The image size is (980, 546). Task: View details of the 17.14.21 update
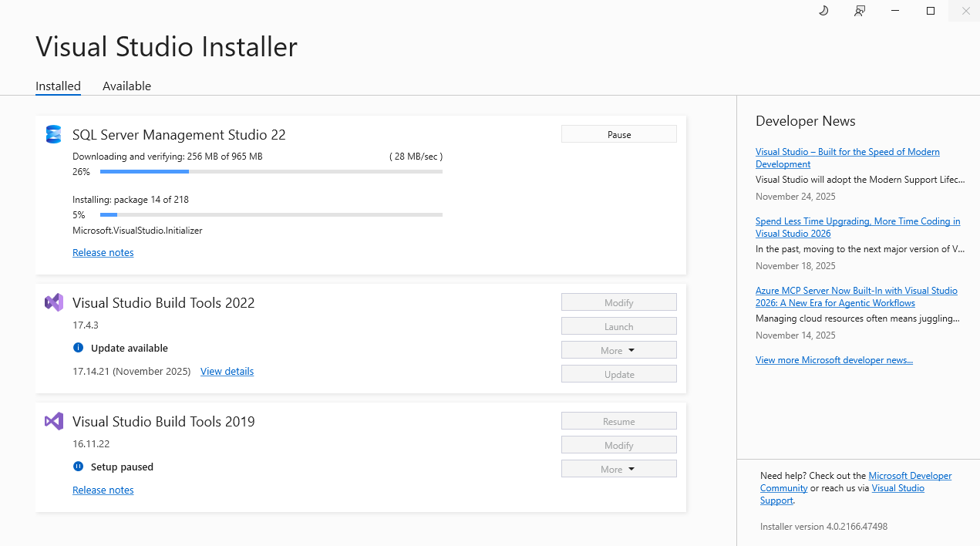[x=227, y=371]
